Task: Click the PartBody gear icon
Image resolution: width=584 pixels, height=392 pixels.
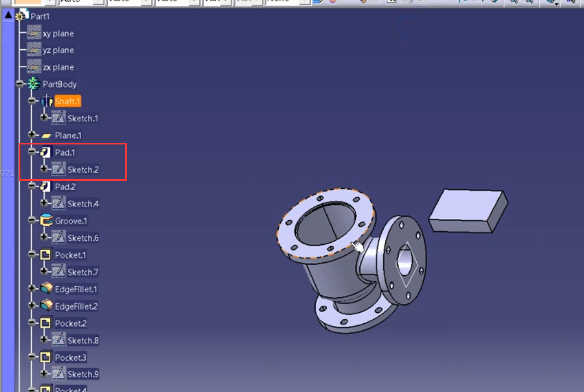Action: tap(34, 84)
